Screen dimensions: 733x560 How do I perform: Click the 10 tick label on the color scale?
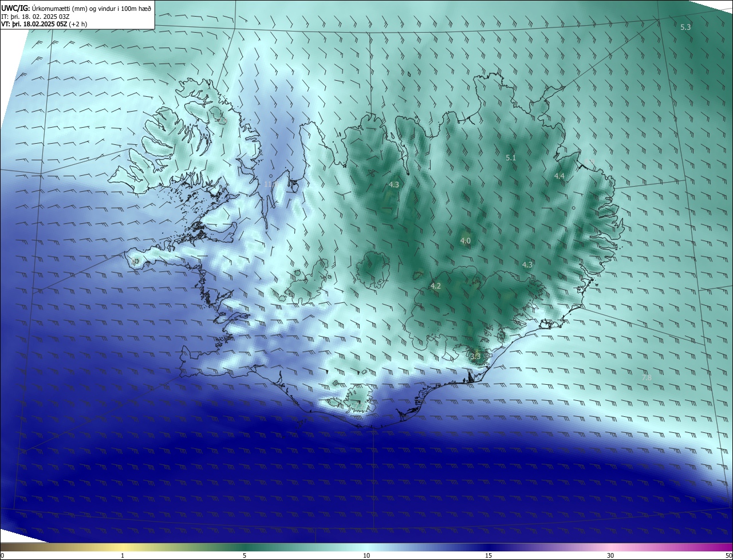coord(366,555)
